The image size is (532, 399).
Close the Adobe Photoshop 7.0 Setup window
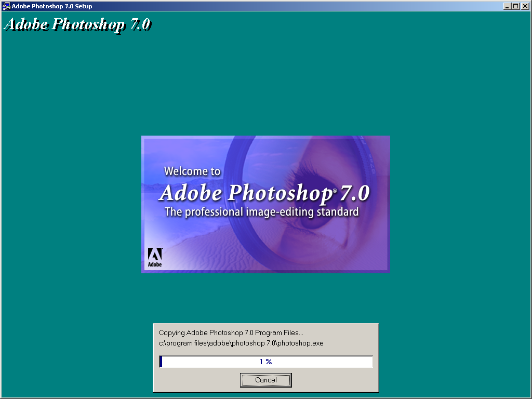[x=524, y=6]
